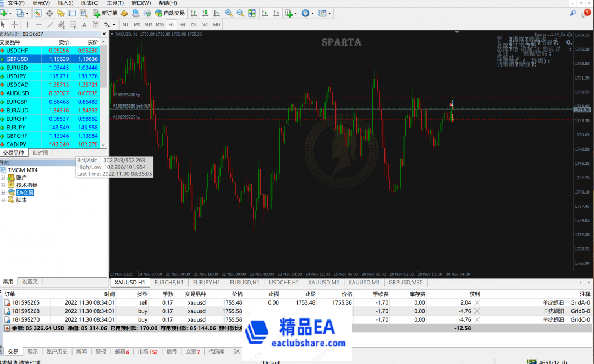Click the Zoom Out magnifier icon
Screen dimensions: 594x364
(x=240, y=14)
